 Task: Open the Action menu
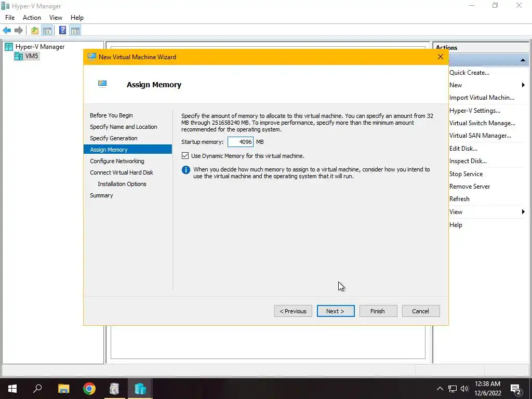[x=32, y=18]
